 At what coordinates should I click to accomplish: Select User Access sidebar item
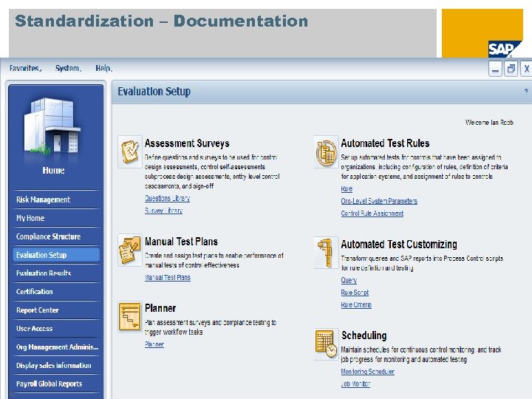[x=56, y=328]
